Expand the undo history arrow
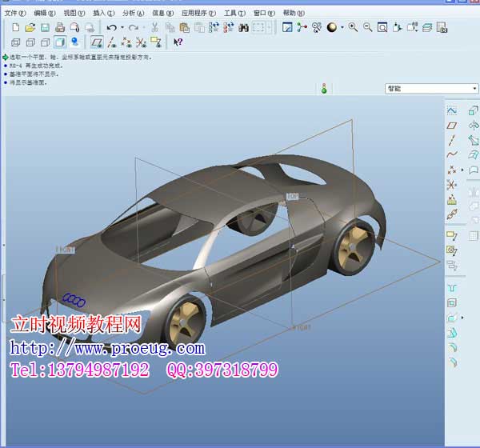This screenshot has width=480, height=448. click(x=122, y=27)
